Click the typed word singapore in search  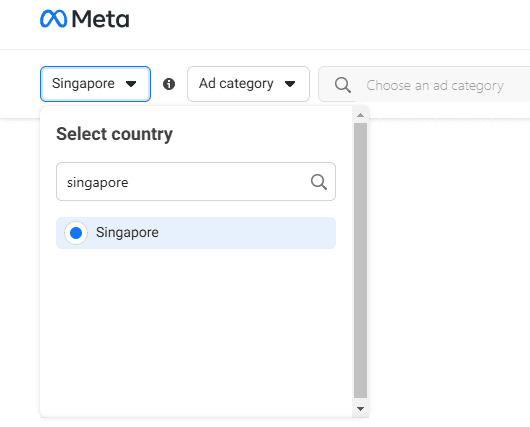[x=98, y=183]
